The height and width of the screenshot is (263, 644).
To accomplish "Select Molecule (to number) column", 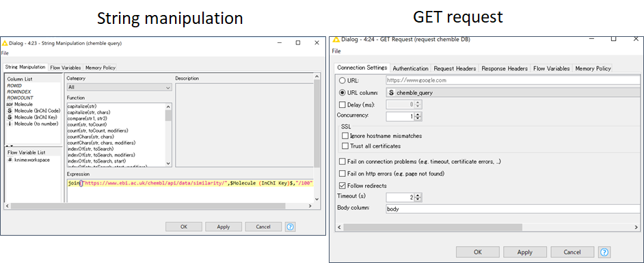I will (x=33, y=124).
